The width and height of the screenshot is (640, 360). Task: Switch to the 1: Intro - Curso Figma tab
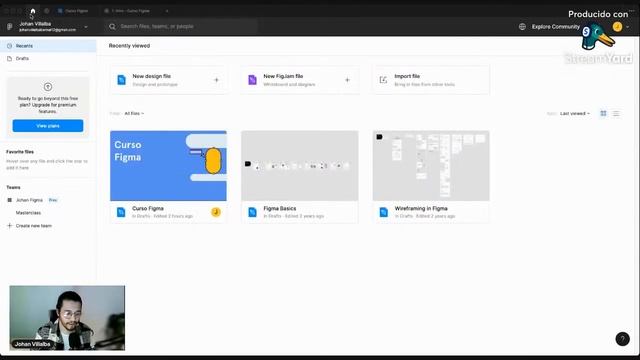(x=127, y=11)
